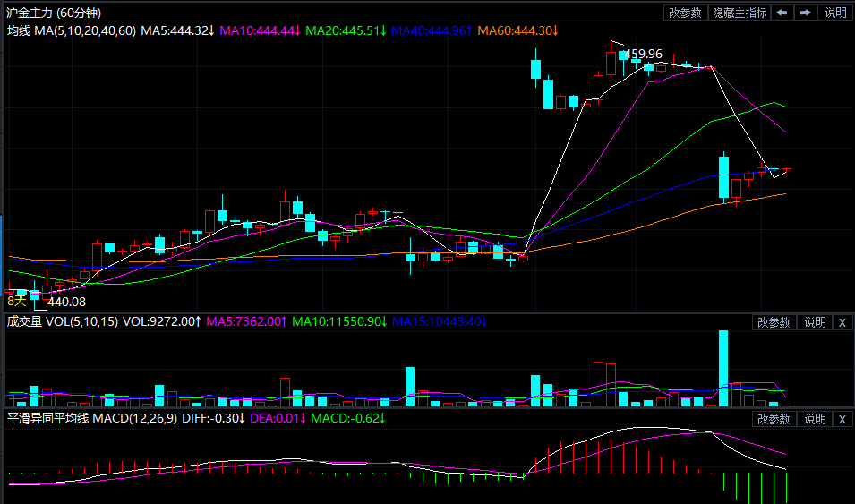Click the large cyan candlestick after the gap down

pos(723,177)
